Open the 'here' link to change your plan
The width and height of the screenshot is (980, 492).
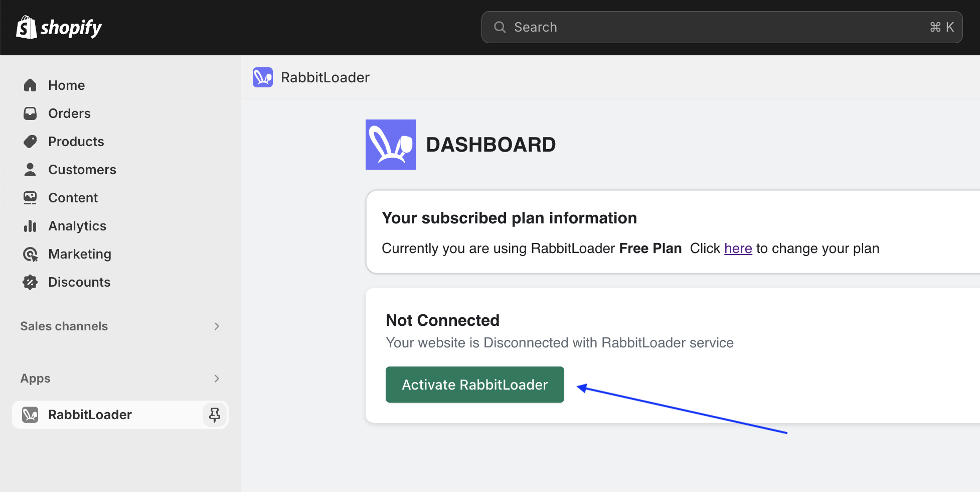pyautogui.click(x=738, y=248)
